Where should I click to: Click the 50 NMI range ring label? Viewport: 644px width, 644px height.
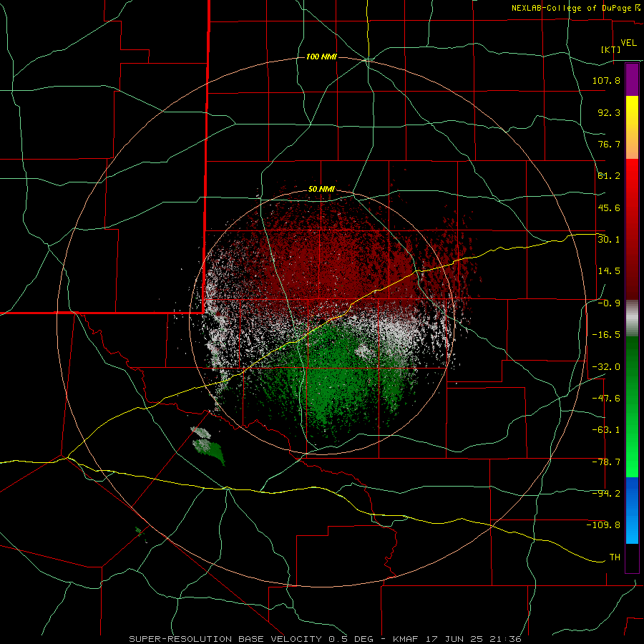(x=321, y=190)
